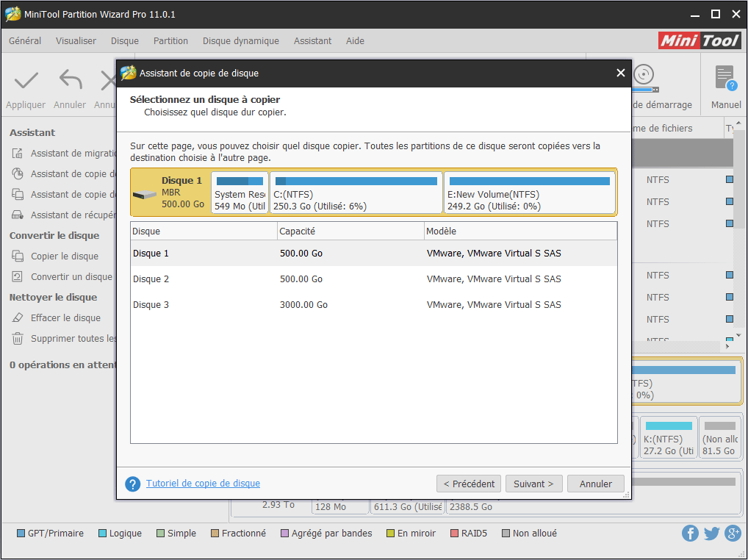Open the Général menu
This screenshot has width=748, height=560.
(x=25, y=41)
